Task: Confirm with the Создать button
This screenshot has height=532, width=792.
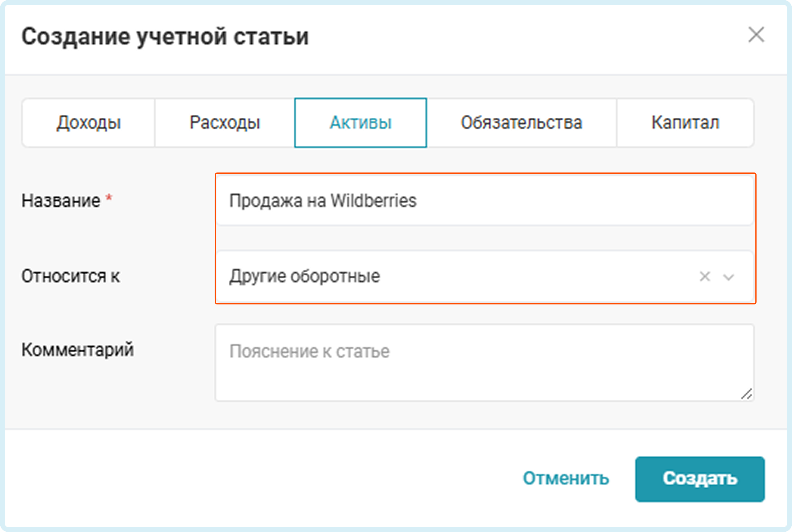Action: tap(700, 479)
